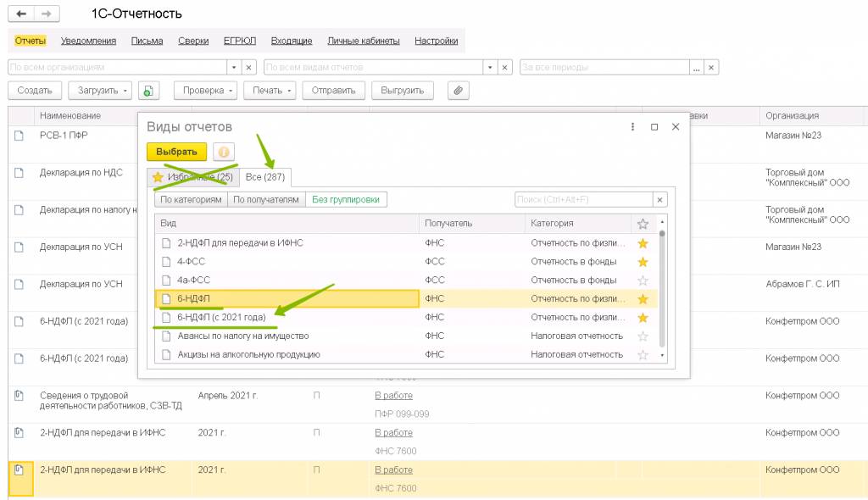The width and height of the screenshot is (868, 500).
Task: Select the Все (287) tab
Action: (x=265, y=177)
